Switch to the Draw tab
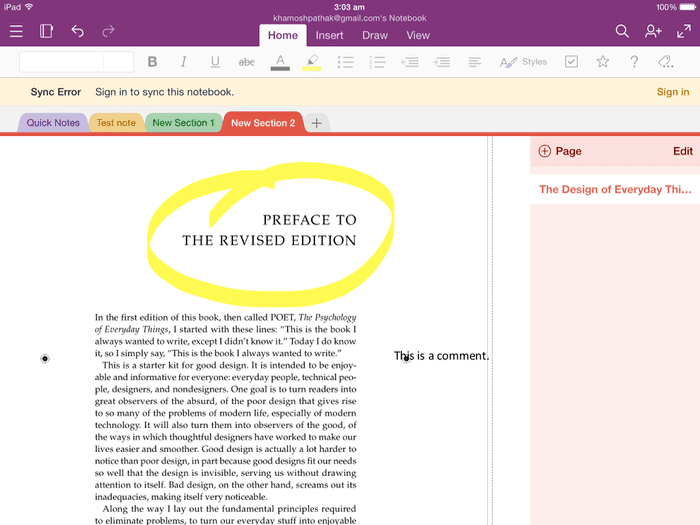 pyautogui.click(x=375, y=35)
